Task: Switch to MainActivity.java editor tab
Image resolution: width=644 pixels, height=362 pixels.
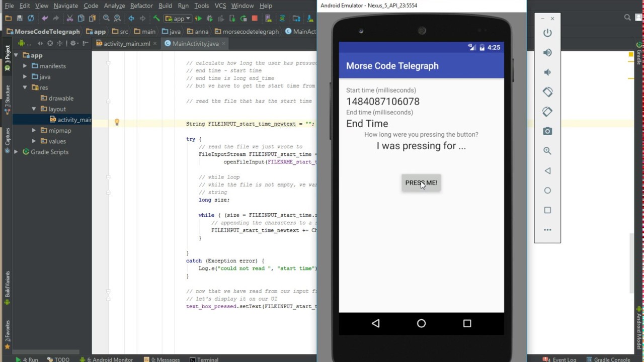Action: coord(195,44)
